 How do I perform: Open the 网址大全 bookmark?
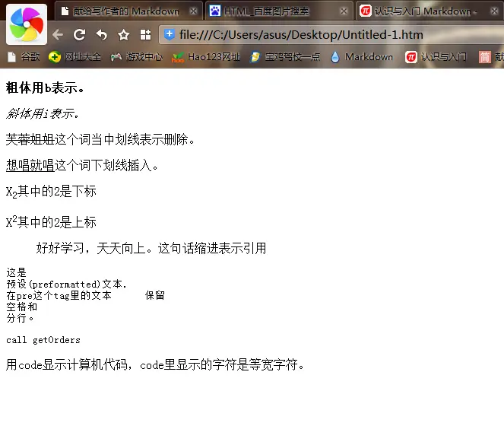[74, 57]
